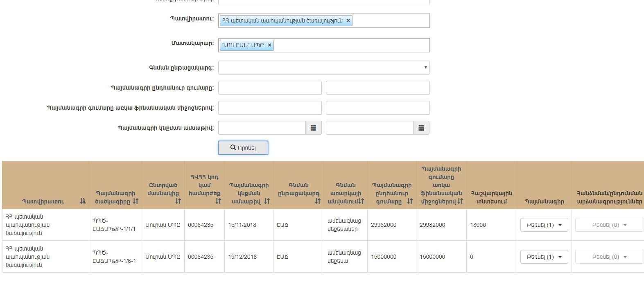Click the Մատակարար supplier input box

[x=350, y=45]
